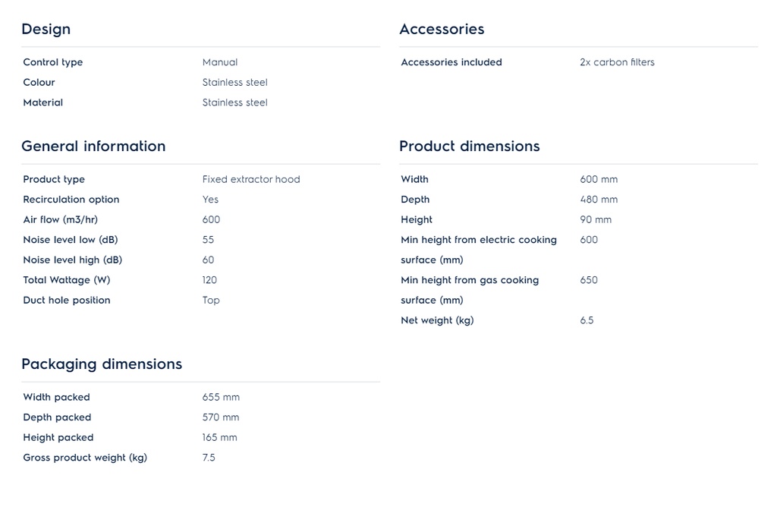777x532 pixels.
Task: Select the Total Wattage (W) label
Action: pyautogui.click(x=67, y=280)
